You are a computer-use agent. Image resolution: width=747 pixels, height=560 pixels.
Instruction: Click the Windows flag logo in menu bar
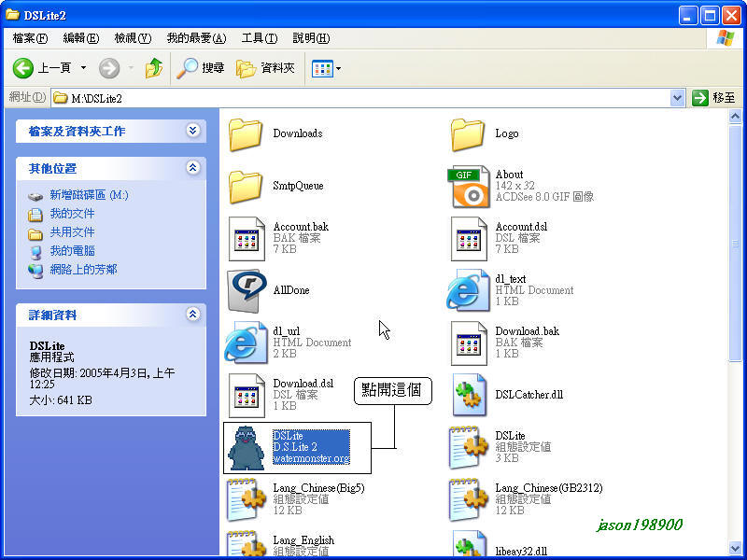tap(726, 38)
